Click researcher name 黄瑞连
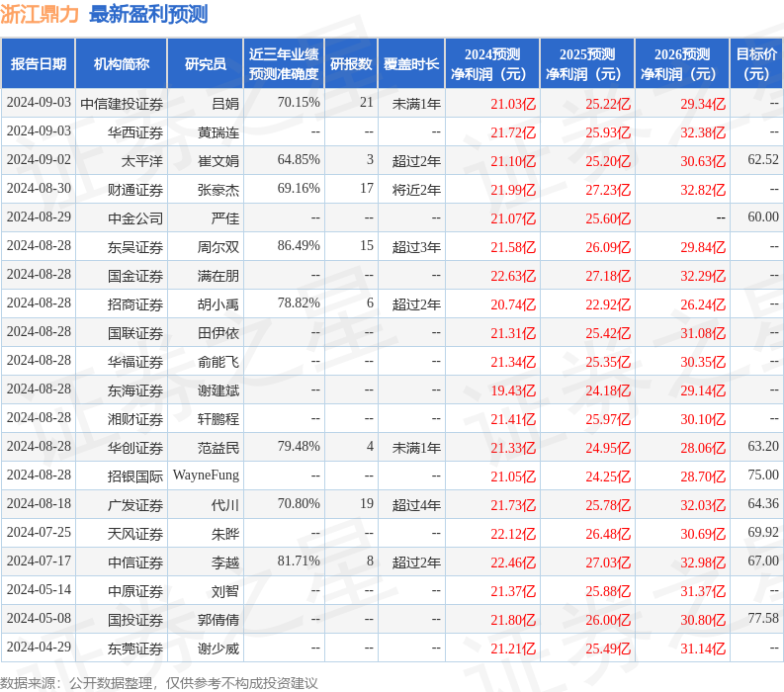This screenshot has width=784, height=692. click(218, 132)
